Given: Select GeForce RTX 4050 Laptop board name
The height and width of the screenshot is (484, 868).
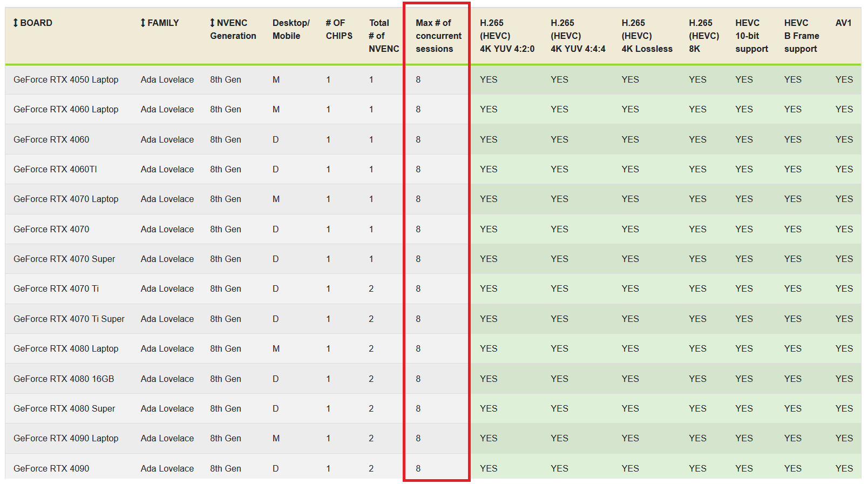Looking at the screenshot, I should 66,79.
